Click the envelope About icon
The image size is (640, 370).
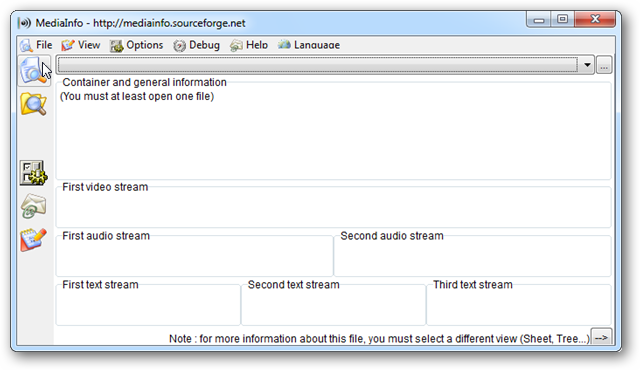[x=33, y=206]
